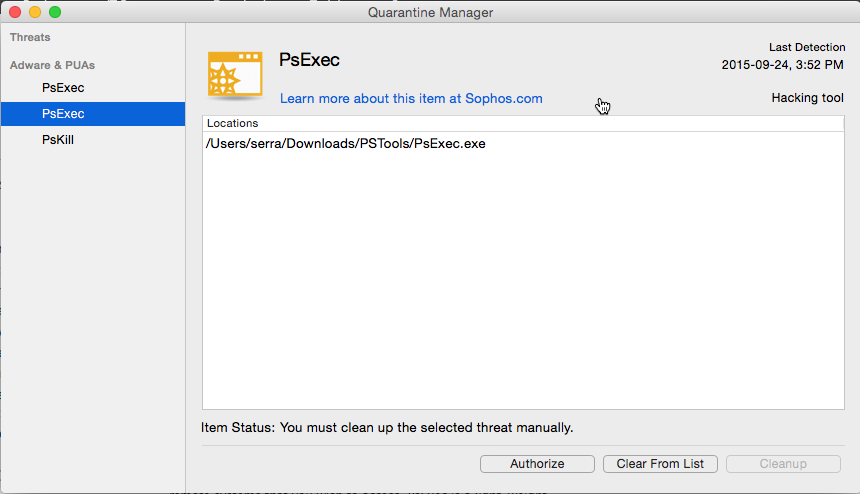This screenshot has width=860, height=494.
Task: Click the orange PsExec threat icon
Action: pyautogui.click(x=235, y=75)
